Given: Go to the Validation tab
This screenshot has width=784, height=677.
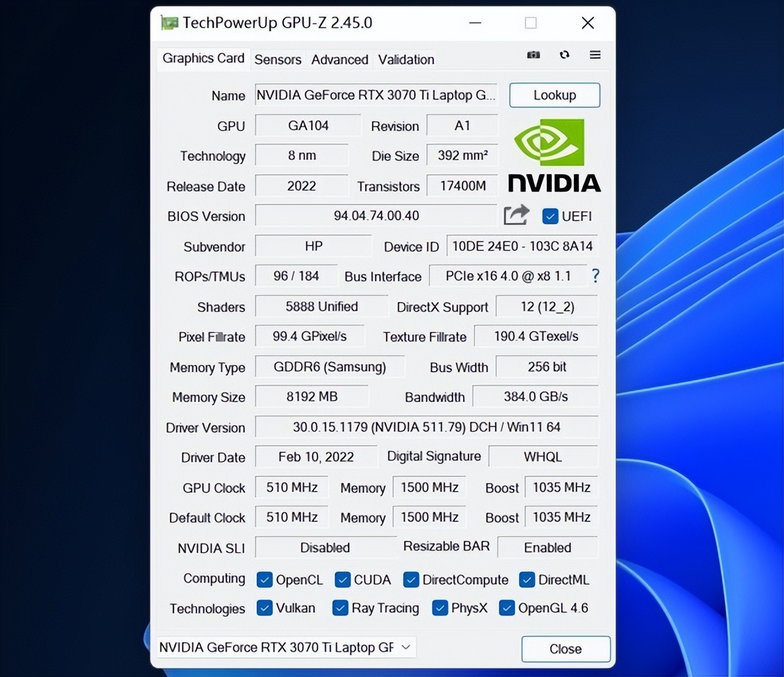Looking at the screenshot, I should 406,59.
